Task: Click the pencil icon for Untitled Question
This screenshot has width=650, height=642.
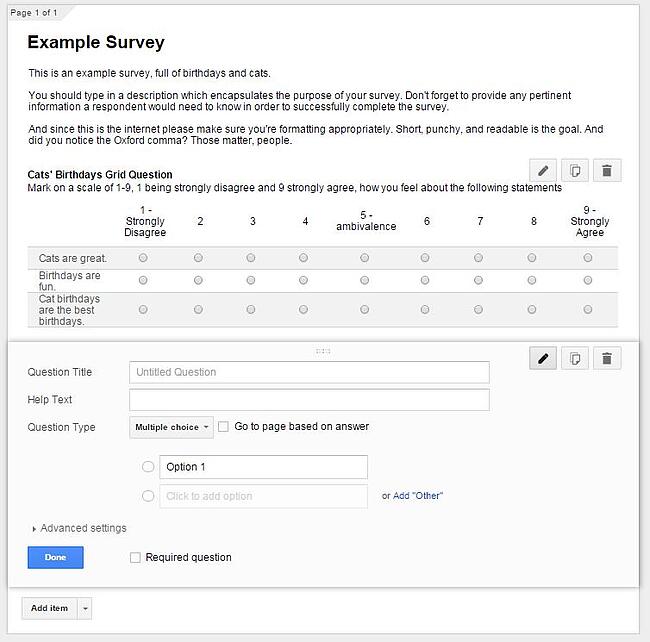Action: pyautogui.click(x=542, y=358)
